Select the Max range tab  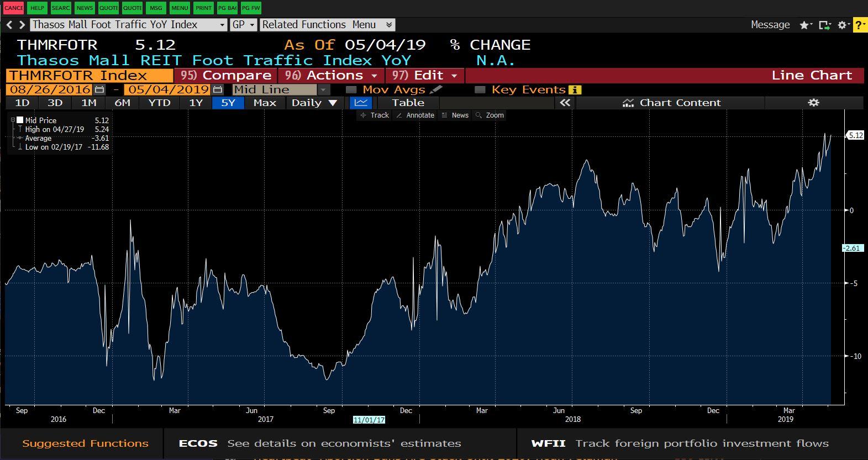pyautogui.click(x=265, y=103)
